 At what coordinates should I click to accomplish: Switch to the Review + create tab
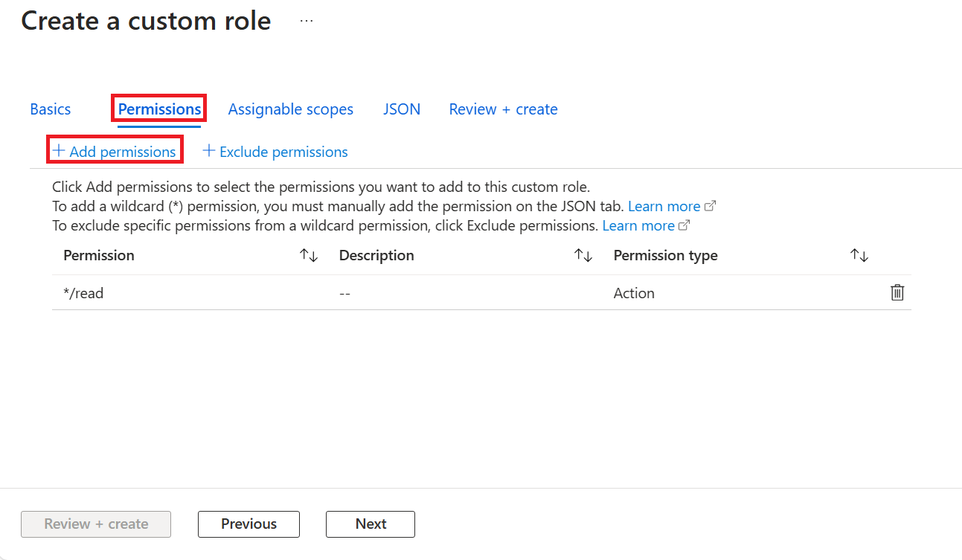[503, 109]
